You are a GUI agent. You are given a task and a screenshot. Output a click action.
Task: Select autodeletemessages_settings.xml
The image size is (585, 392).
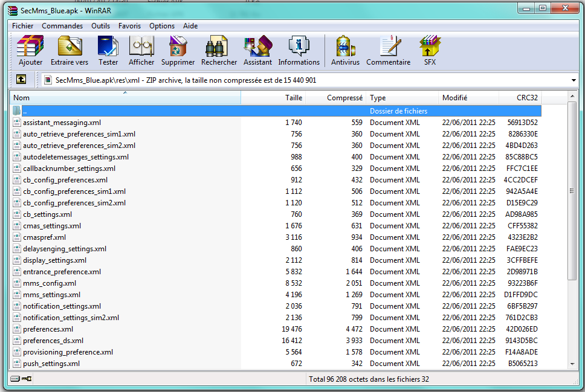[x=76, y=157]
